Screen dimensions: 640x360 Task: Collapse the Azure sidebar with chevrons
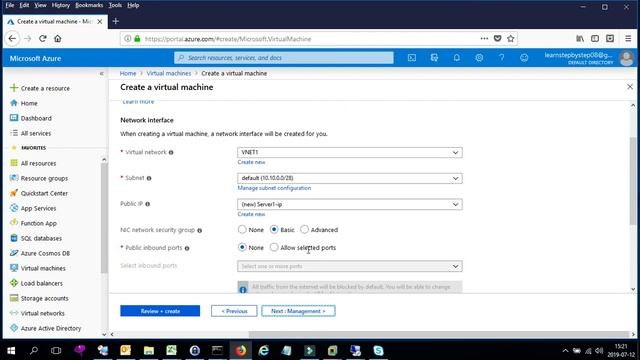click(x=102, y=73)
